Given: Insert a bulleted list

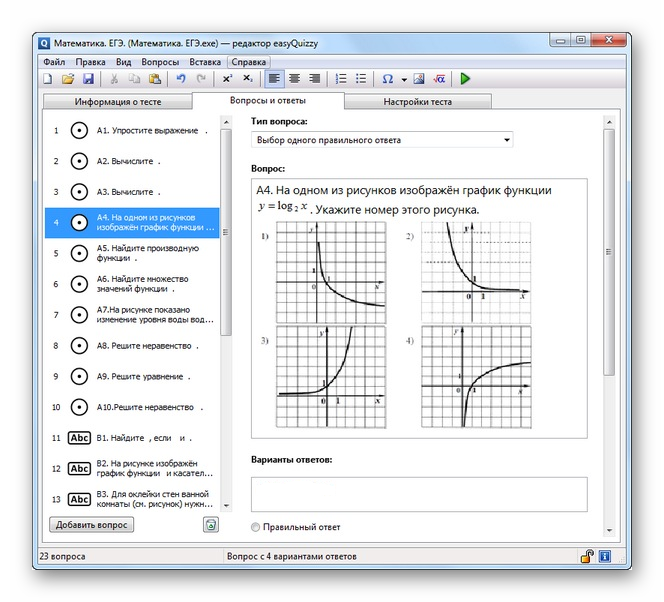Looking at the screenshot, I should [x=361, y=79].
